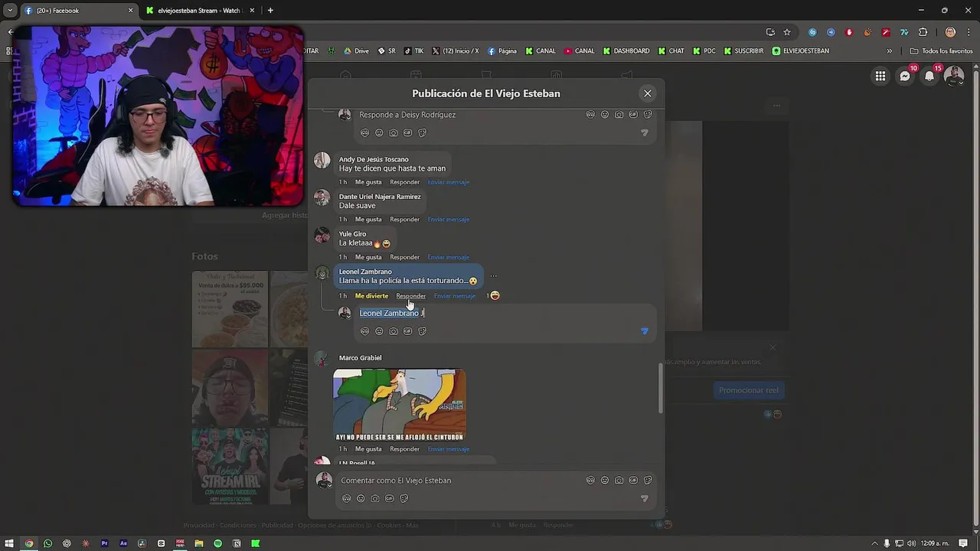Viewport: 980px width, 551px height.
Task: Open the Marco Grabiel profile name
Action: coord(360,358)
